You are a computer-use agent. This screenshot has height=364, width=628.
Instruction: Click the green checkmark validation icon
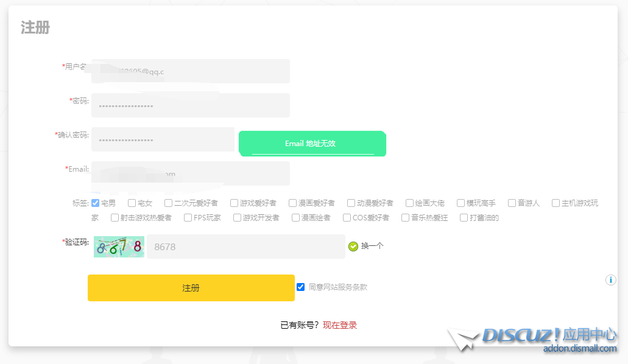click(x=353, y=247)
